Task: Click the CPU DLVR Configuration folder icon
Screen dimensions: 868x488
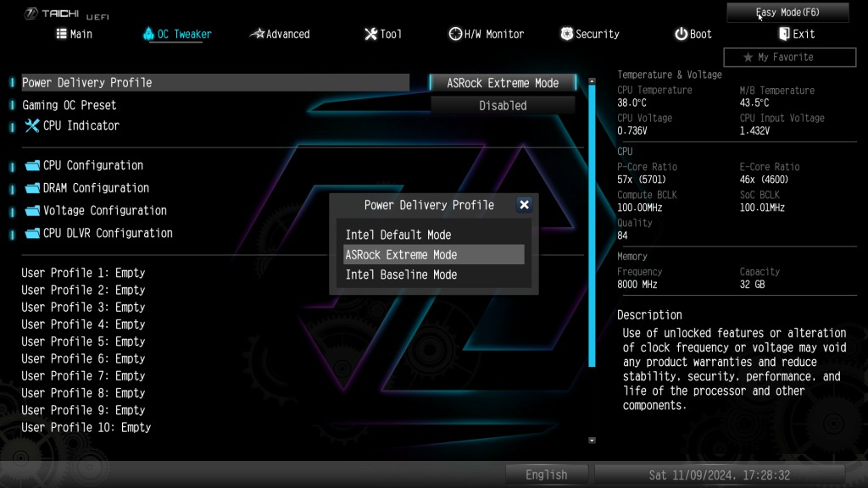Action: (33, 234)
